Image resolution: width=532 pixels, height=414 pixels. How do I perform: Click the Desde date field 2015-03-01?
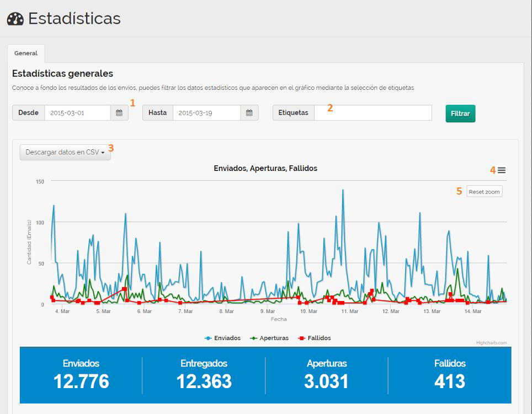(77, 113)
